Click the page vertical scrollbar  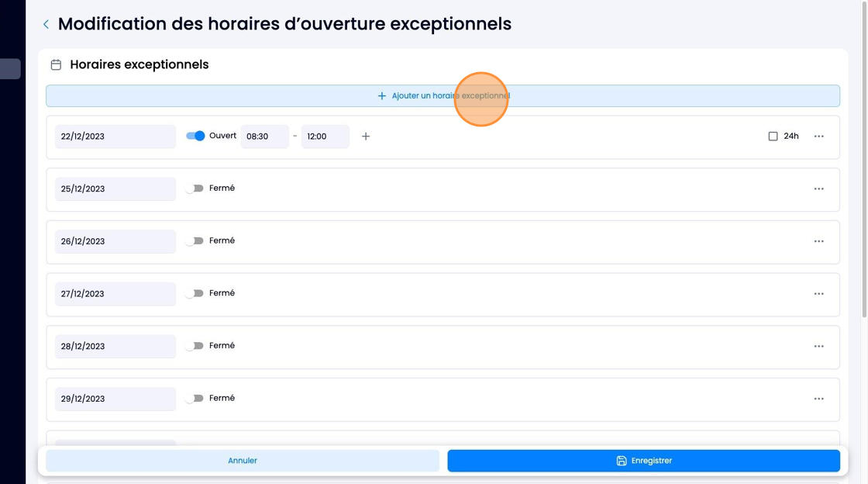tap(864, 161)
